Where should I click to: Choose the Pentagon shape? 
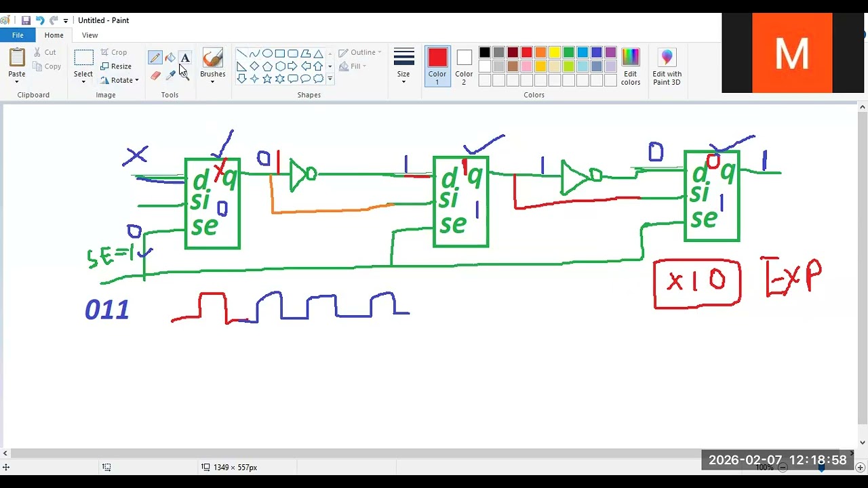267,66
